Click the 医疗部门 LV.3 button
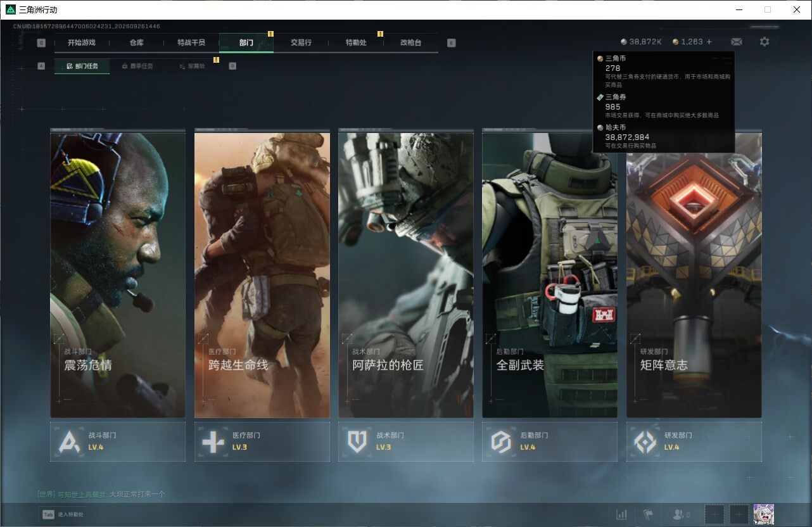 pyautogui.click(x=262, y=441)
